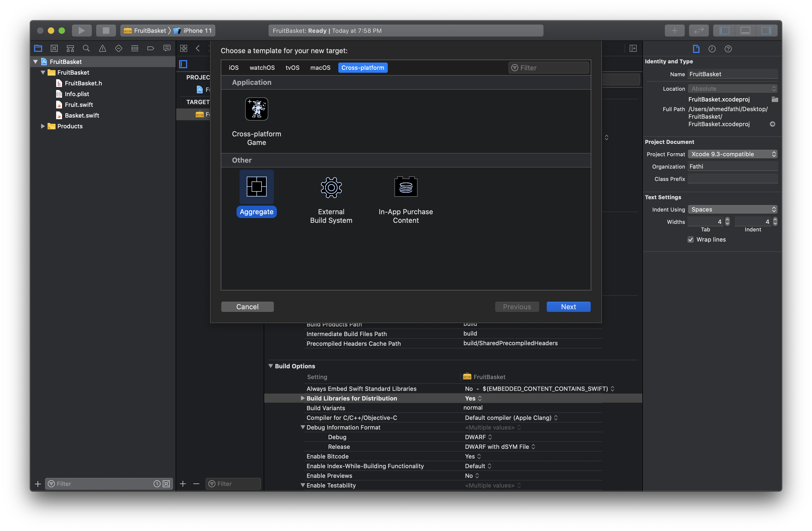Toggle the Wrap lines checkbox
This screenshot has width=812, height=531.
pyautogui.click(x=691, y=239)
